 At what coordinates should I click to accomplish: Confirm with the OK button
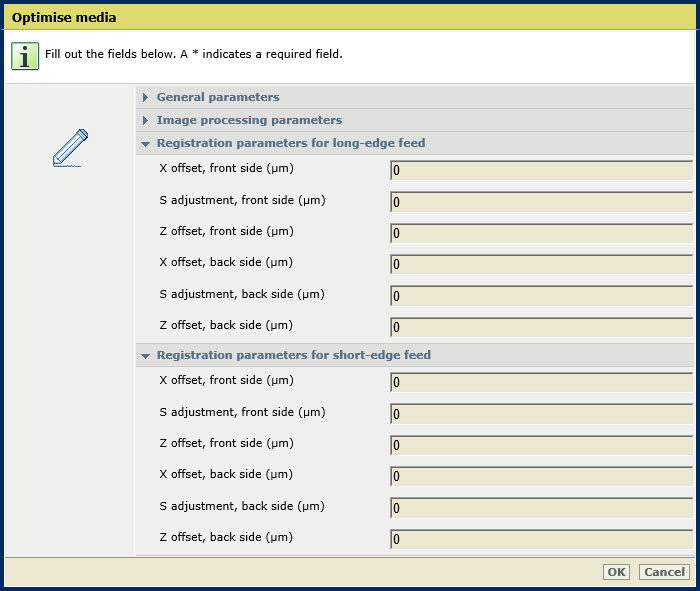(x=617, y=572)
